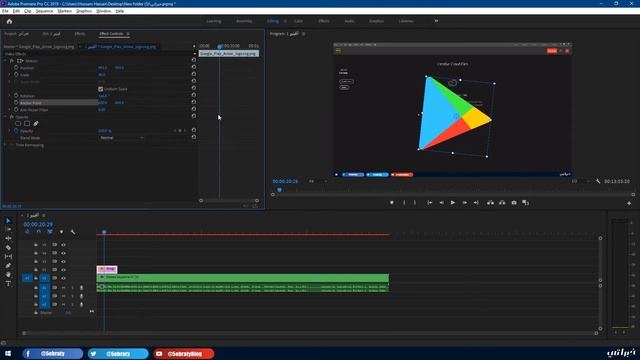Add a marker in the Program monitor
Image resolution: width=640 pixels, height=360 pixels.
coord(392,202)
